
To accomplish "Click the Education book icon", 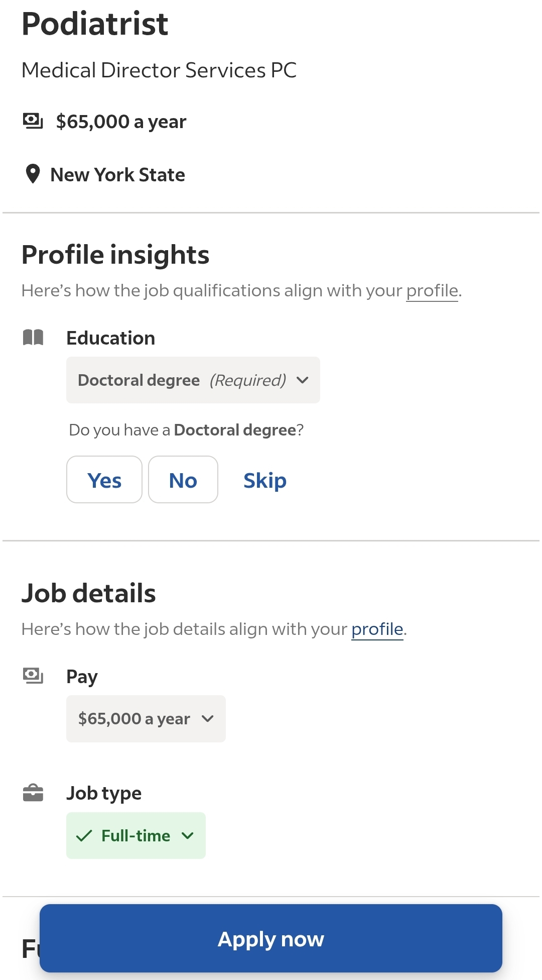I will coord(33,338).
